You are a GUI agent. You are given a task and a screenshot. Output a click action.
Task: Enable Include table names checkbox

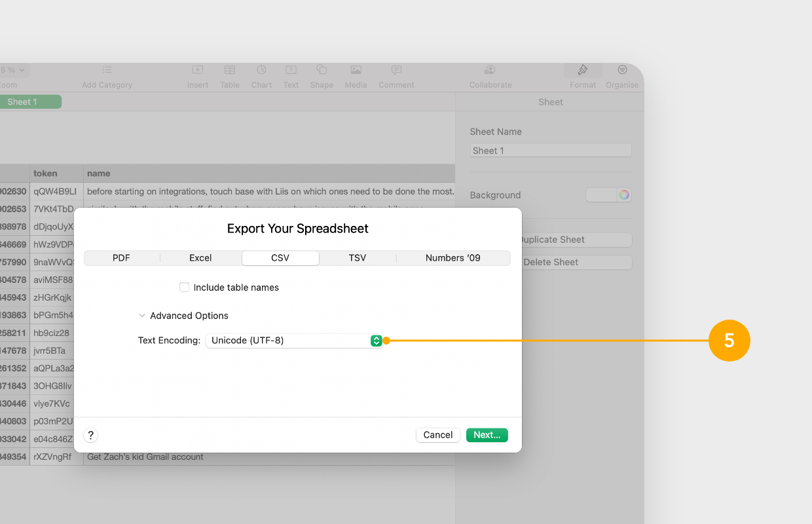tap(185, 288)
